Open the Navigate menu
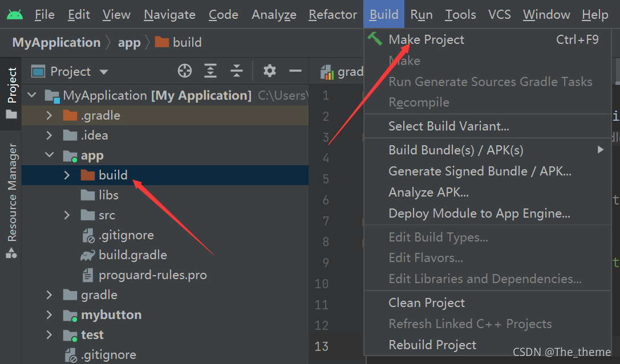Viewport: 620px width, 364px height. [169, 15]
